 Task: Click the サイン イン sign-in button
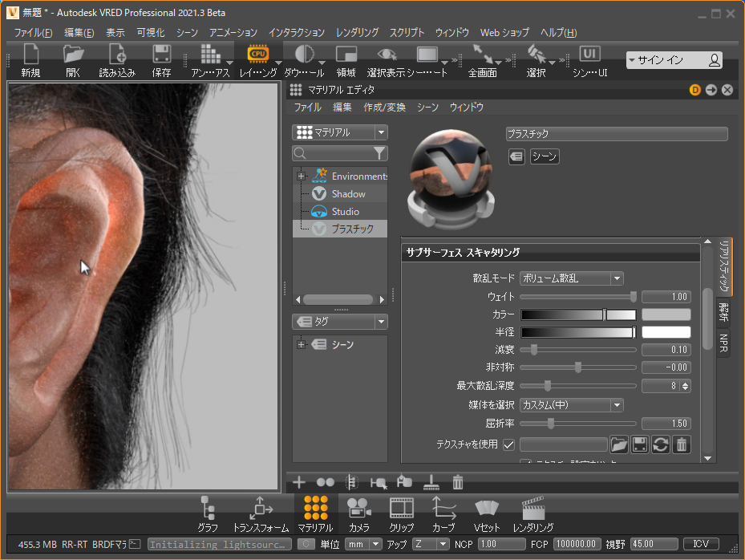(674, 60)
